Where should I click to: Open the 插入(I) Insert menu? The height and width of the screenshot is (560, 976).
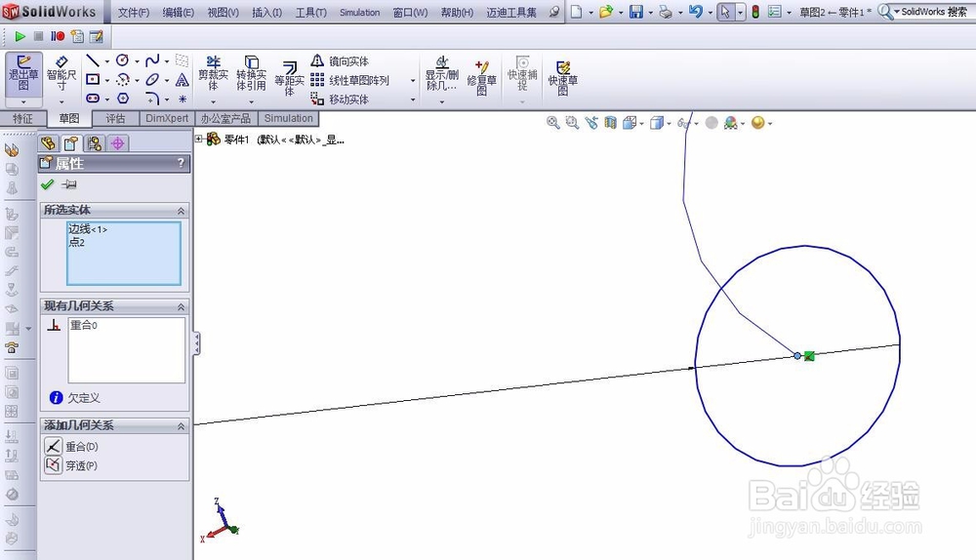[267, 12]
